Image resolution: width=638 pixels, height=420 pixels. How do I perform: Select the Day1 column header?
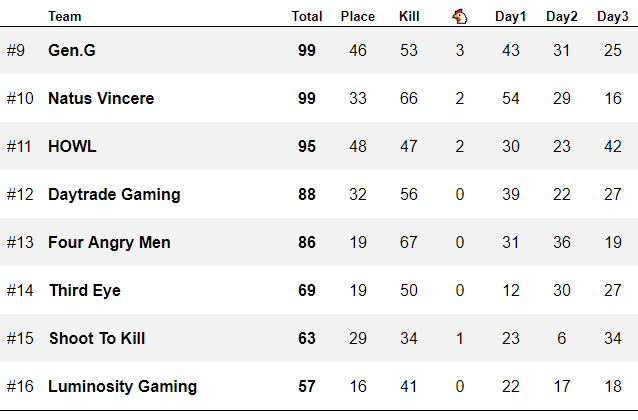(x=511, y=16)
